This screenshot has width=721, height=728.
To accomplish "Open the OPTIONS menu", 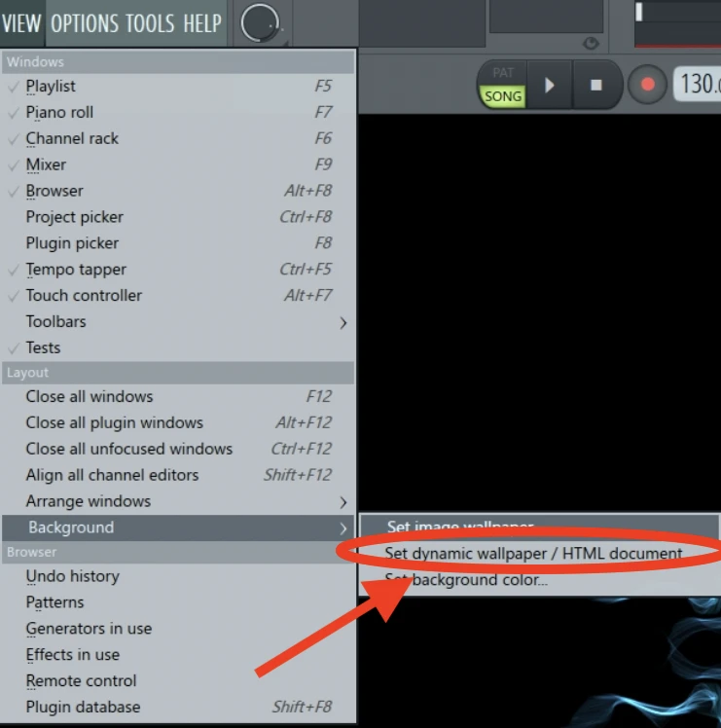I will tap(86, 23).
